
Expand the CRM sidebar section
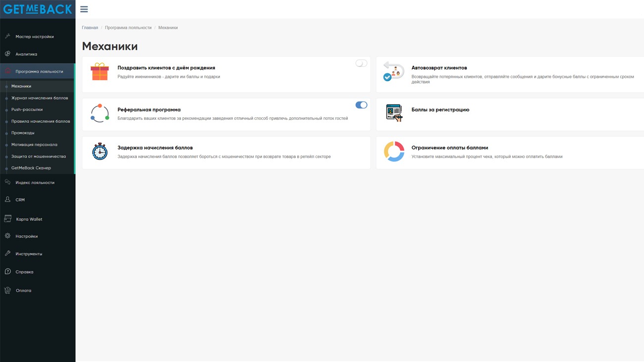[x=20, y=200]
